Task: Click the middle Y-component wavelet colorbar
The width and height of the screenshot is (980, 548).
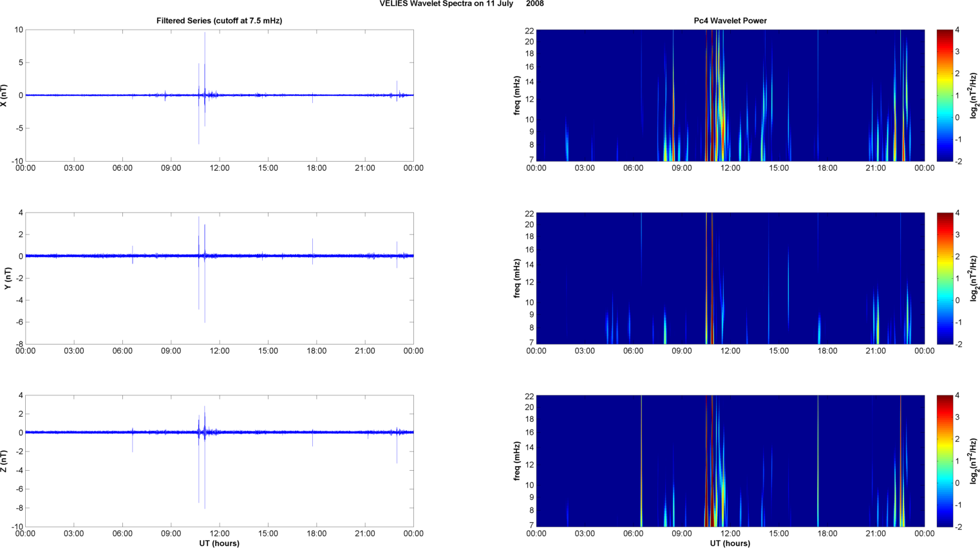Action: tap(944, 278)
